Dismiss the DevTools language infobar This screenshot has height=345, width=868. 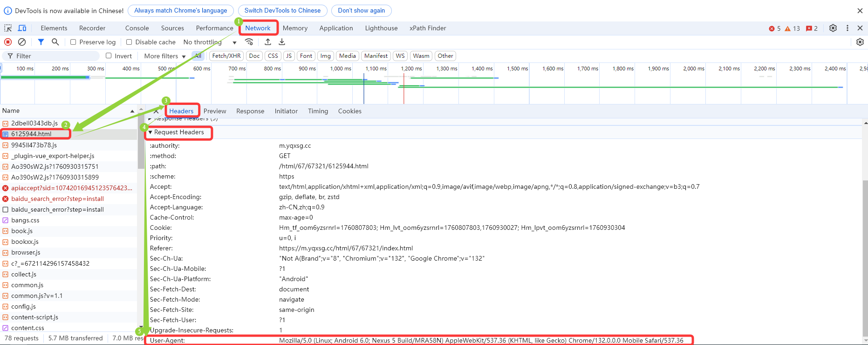point(860,11)
